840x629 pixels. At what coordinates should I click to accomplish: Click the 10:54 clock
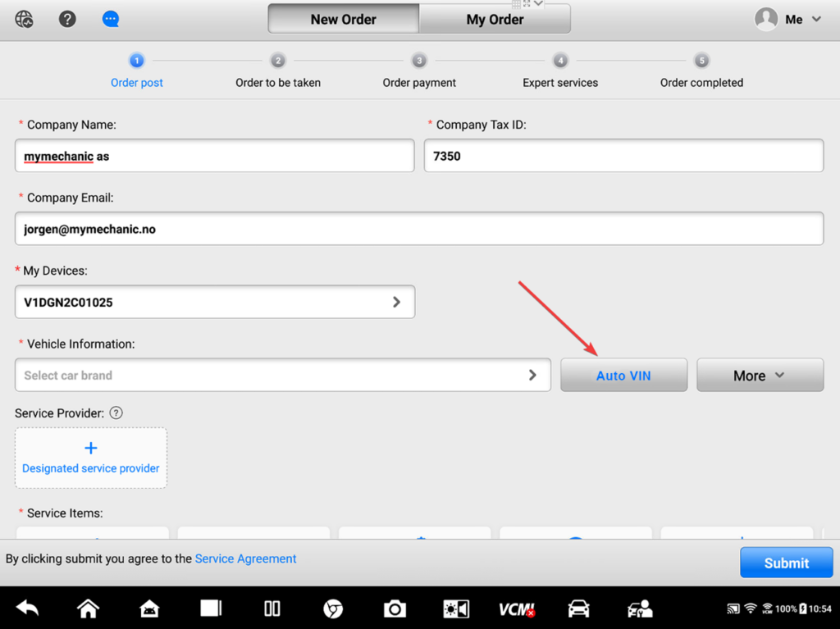point(820,608)
